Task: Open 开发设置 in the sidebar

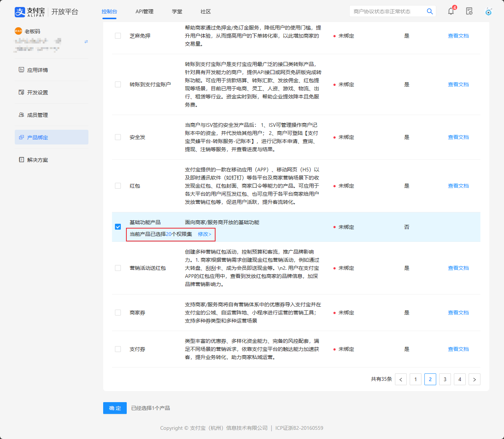Action: tap(38, 93)
